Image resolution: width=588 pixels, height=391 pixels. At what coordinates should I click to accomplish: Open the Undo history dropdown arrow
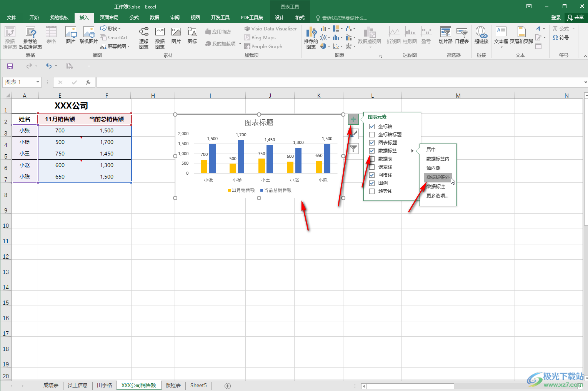point(56,66)
